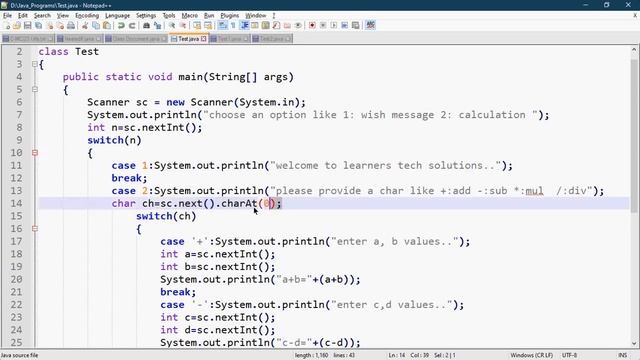The width and height of the screenshot is (640, 360).
Task: Click the Redo toolbar icon
Action: (x=132, y=25)
